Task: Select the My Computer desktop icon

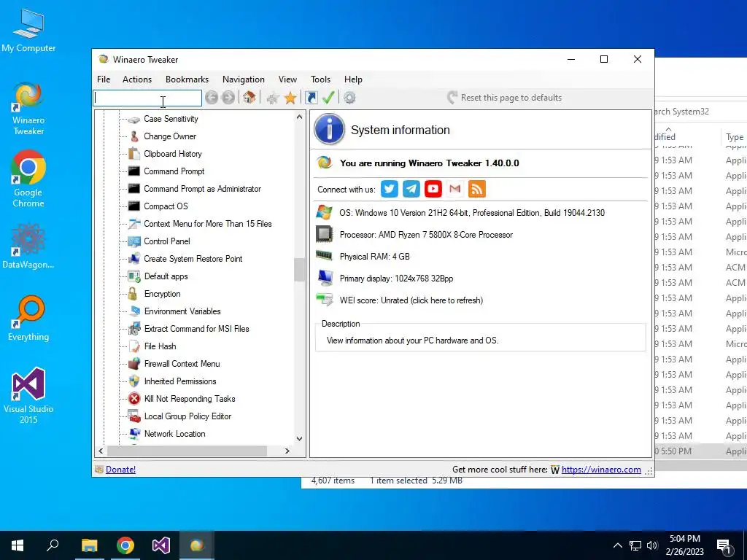Action: point(28,31)
